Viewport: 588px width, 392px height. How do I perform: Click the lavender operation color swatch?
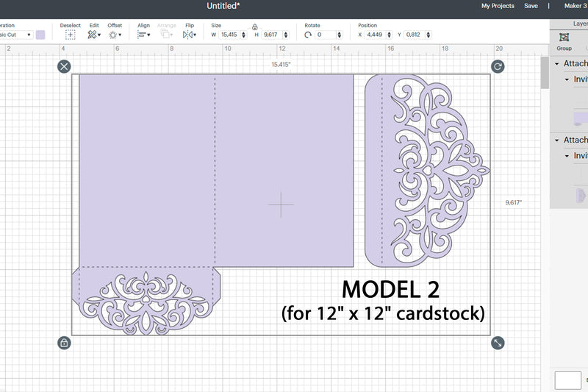[40, 35]
